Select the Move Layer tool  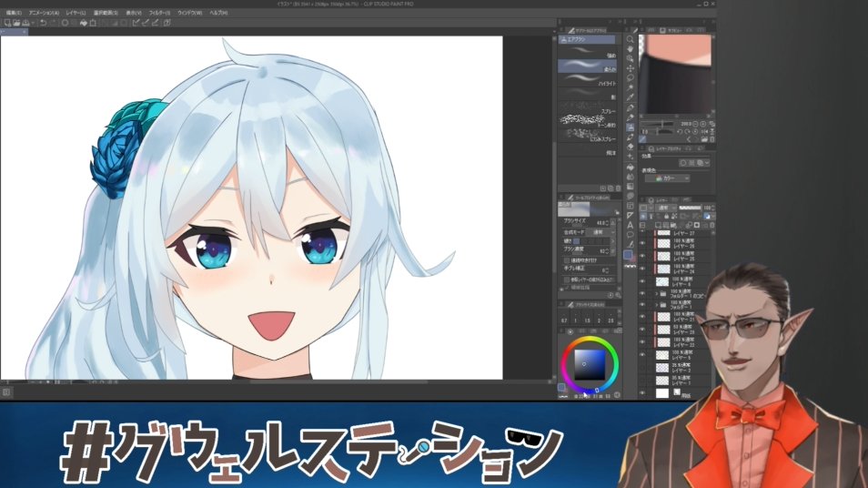pyautogui.click(x=630, y=68)
